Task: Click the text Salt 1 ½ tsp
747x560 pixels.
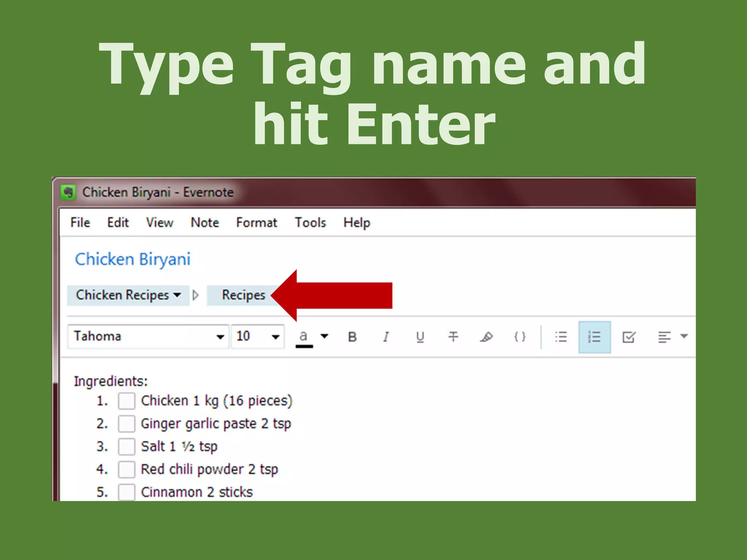Action: [x=179, y=447]
